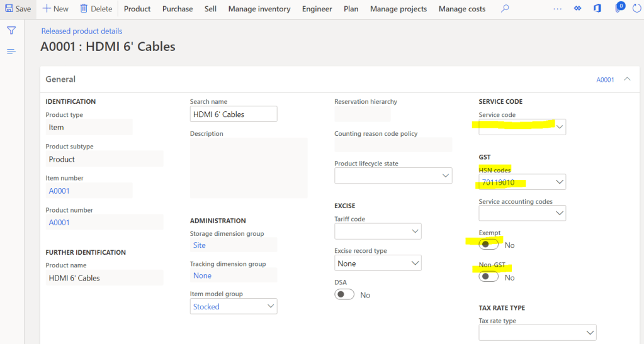The image size is (644, 344).
Task: Click the Released product details link
Action: [x=82, y=31]
